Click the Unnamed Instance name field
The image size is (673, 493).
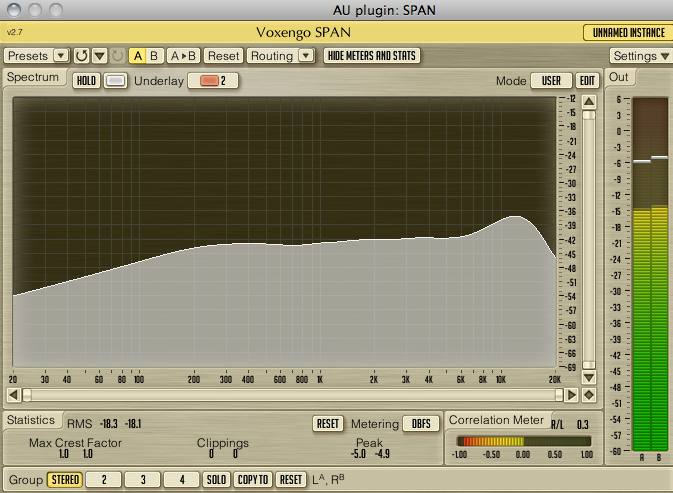pyautogui.click(x=628, y=33)
